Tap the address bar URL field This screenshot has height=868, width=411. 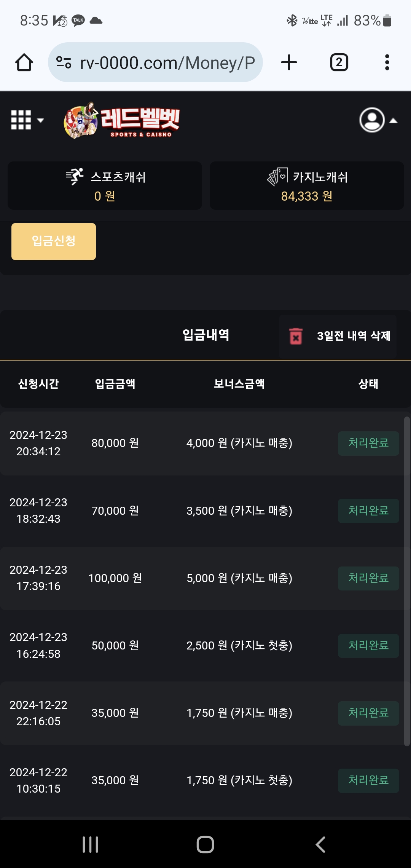(x=167, y=63)
